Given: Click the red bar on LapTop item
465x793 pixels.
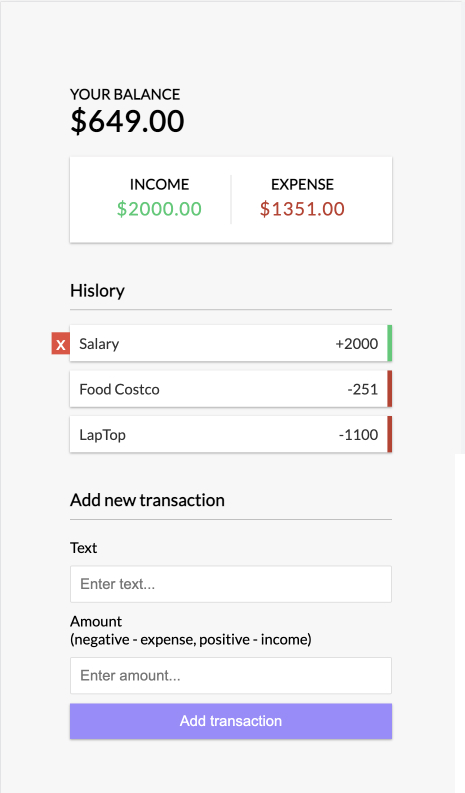Looking at the screenshot, I should [x=390, y=434].
